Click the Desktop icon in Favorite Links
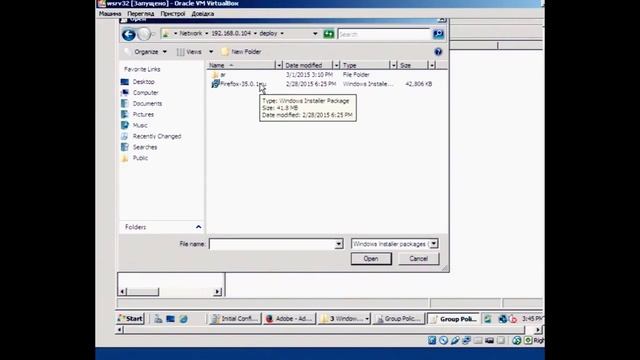 point(125,82)
